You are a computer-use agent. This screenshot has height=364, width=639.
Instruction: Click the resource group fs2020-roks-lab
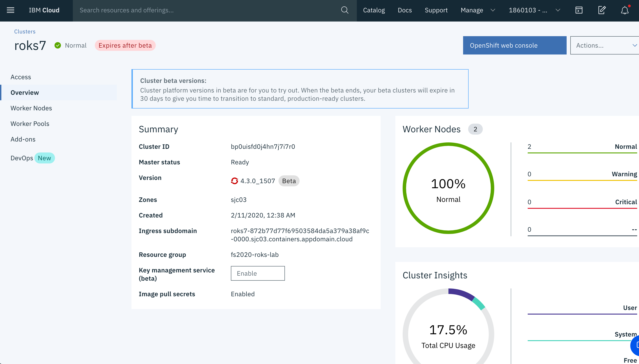tap(255, 255)
